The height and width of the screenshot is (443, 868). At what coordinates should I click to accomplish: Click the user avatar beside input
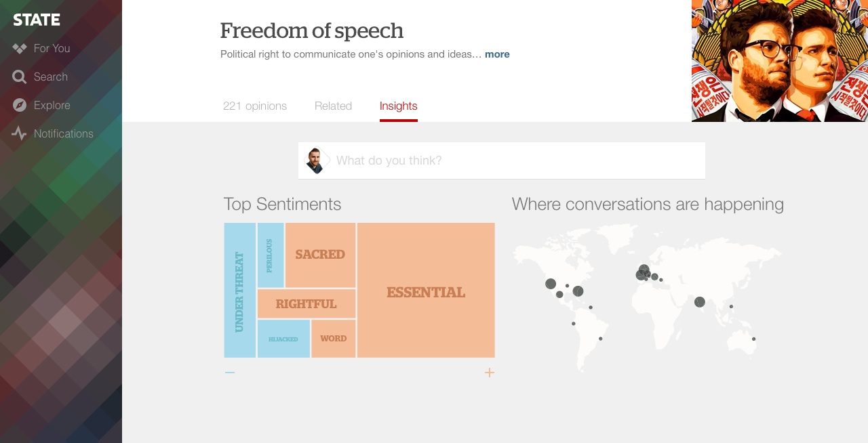tap(315, 161)
